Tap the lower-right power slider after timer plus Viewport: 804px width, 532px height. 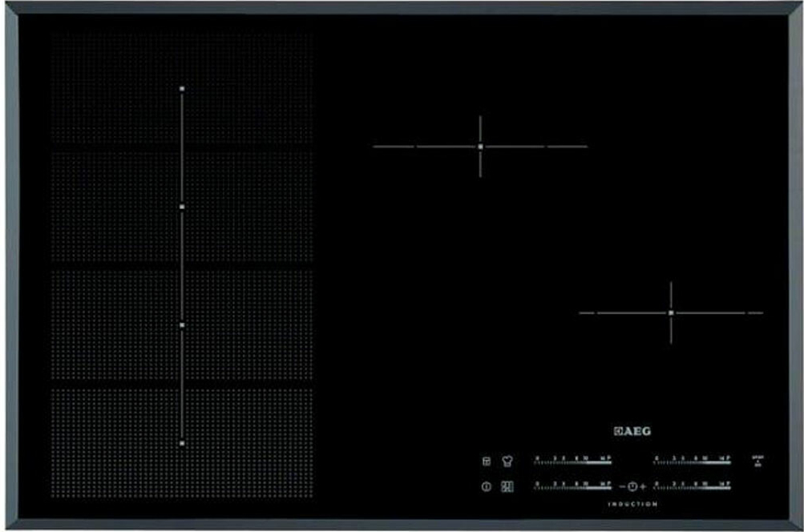click(x=693, y=486)
